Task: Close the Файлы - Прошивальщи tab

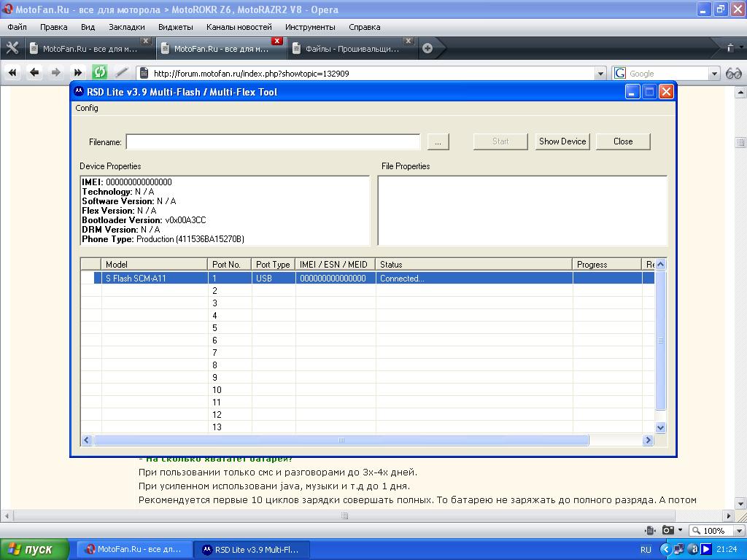Action: pyautogui.click(x=408, y=41)
